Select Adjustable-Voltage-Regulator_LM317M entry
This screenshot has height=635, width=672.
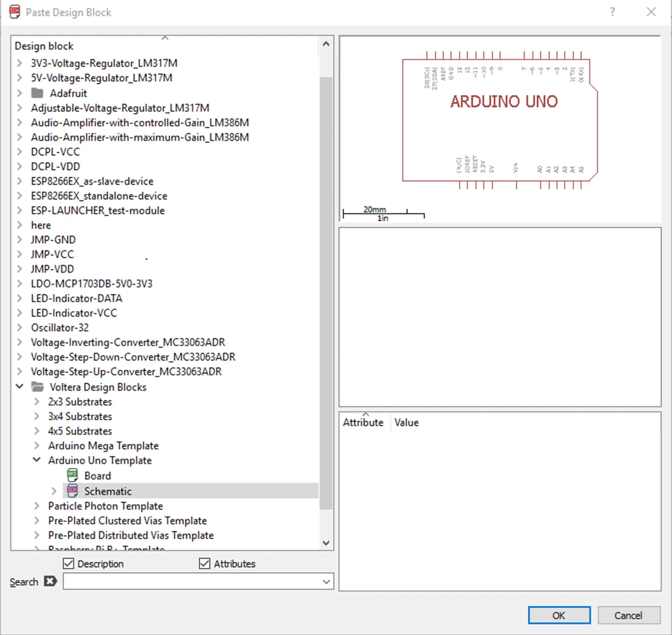pos(120,108)
